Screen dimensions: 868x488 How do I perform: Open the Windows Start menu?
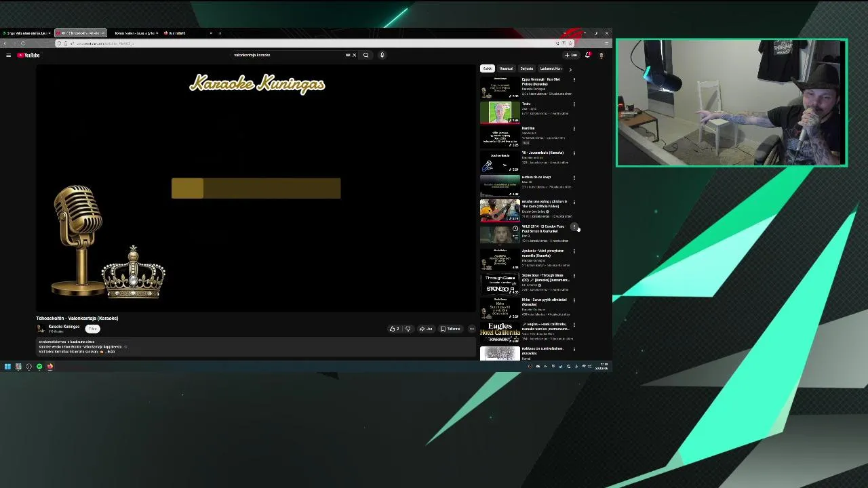7,367
